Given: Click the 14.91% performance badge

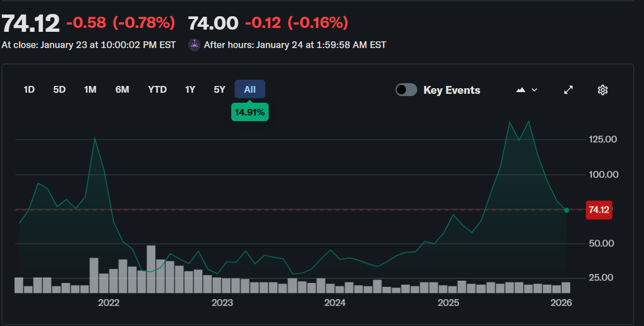Looking at the screenshot, I should click(x=250, y=112).
